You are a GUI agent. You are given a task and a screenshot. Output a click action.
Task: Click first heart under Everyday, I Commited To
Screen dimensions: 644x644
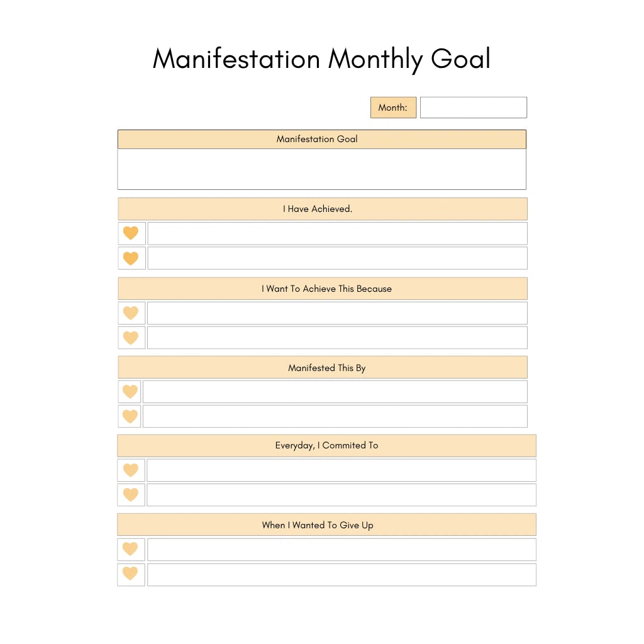click(131, 470)
